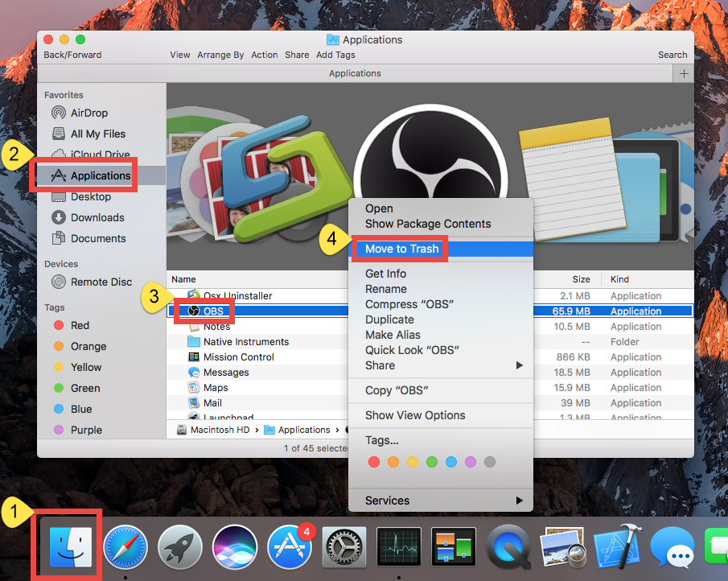
Task: Click the Search button in the toolbar
Action: (x=672, y=55)
